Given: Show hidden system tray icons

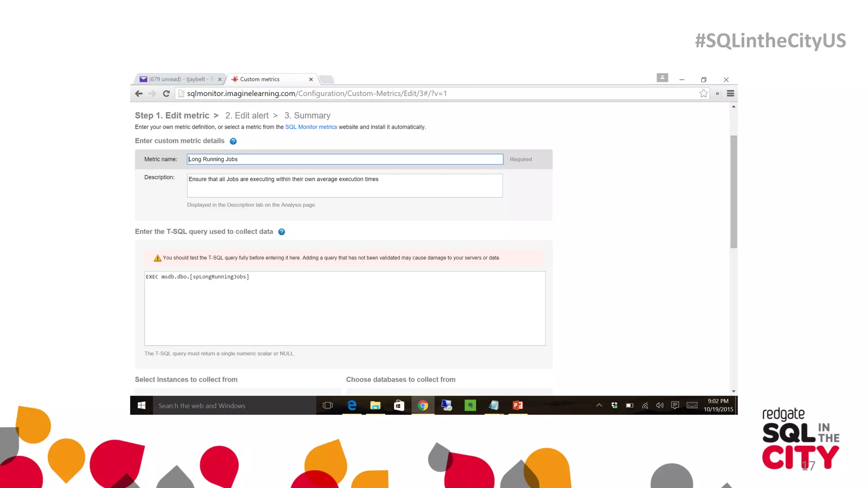Looking at the screenshot, I should coord(599,405).
